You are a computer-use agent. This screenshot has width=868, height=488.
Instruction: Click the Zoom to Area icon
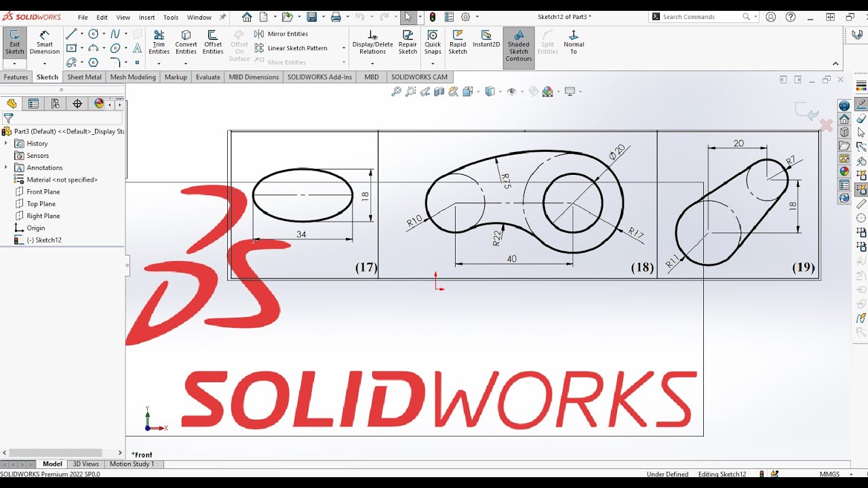coord(410,91)
